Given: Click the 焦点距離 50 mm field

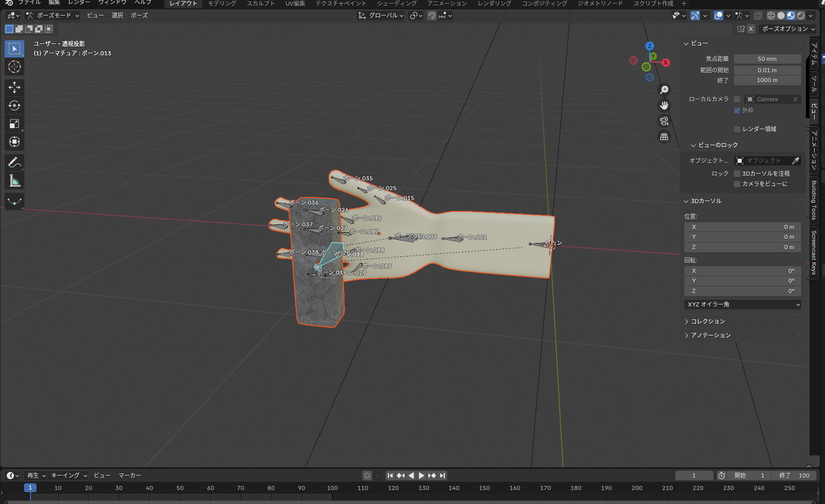Looking at the screenshot, I should click(768, 59).
